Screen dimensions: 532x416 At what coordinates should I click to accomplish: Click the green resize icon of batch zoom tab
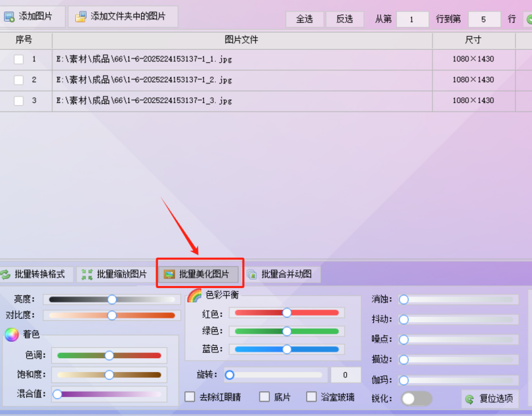pos(87,274)
